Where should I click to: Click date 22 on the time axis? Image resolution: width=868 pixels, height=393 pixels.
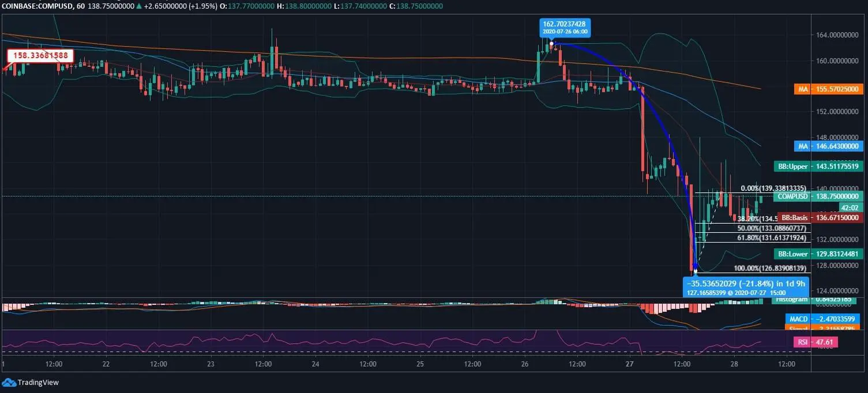click(x=106, y=364)
